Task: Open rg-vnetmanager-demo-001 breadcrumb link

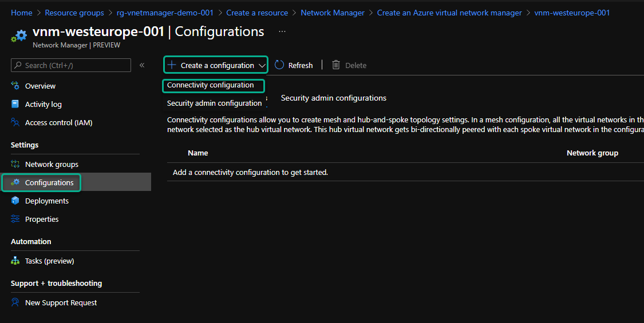Action: click(165, 13)
